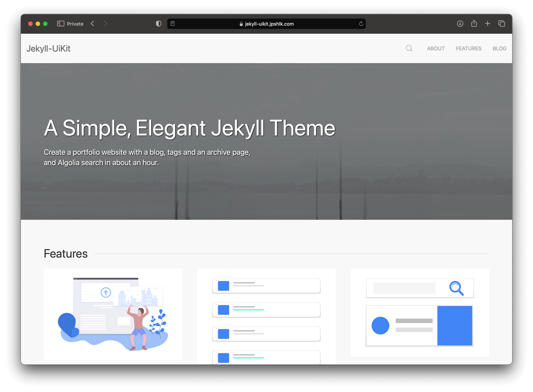This screenshot has height=392, width=533.
Task: Go back with the back arrow
Action: [x=92, y=24]
